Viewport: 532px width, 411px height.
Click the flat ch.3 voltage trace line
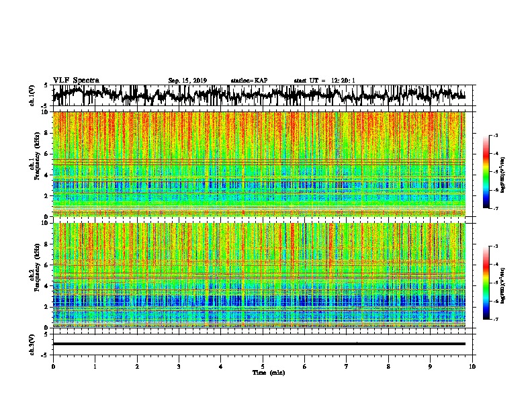pos(259,344)
